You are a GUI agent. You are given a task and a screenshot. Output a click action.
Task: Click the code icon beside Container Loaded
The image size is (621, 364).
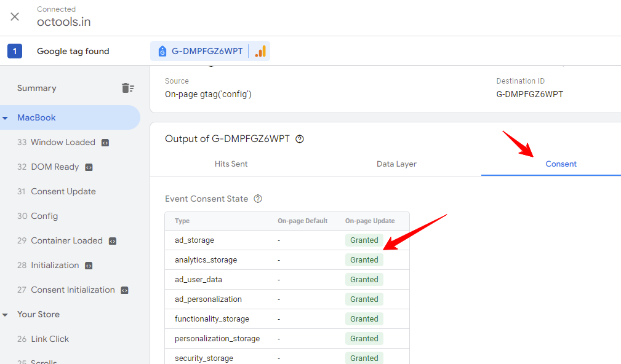point(113,241)
